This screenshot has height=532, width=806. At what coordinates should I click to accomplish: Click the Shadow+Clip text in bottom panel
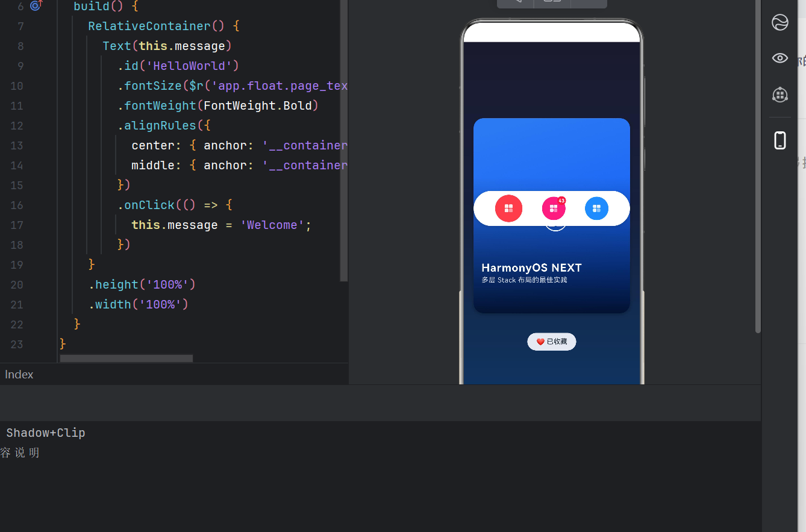coord(46,433)
